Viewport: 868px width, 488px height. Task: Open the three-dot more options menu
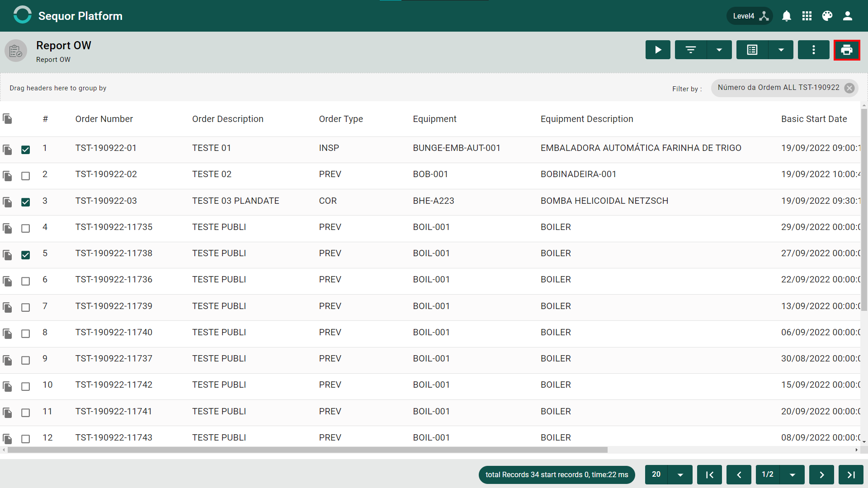[x=813, y=50]
